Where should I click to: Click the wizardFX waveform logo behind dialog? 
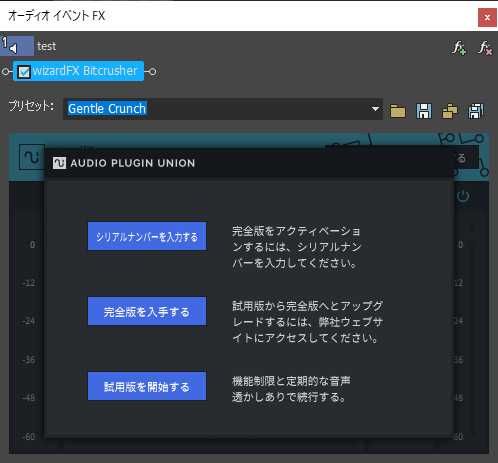(32, 157)
